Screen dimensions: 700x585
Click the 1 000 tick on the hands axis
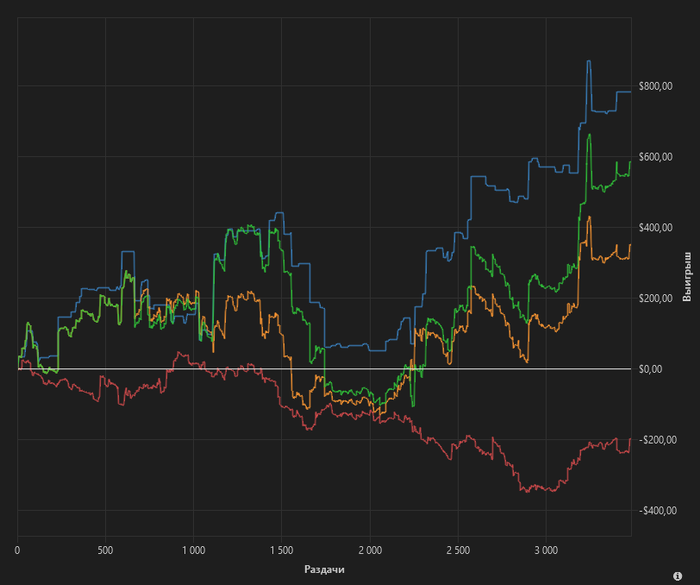(x=193, y=550)
